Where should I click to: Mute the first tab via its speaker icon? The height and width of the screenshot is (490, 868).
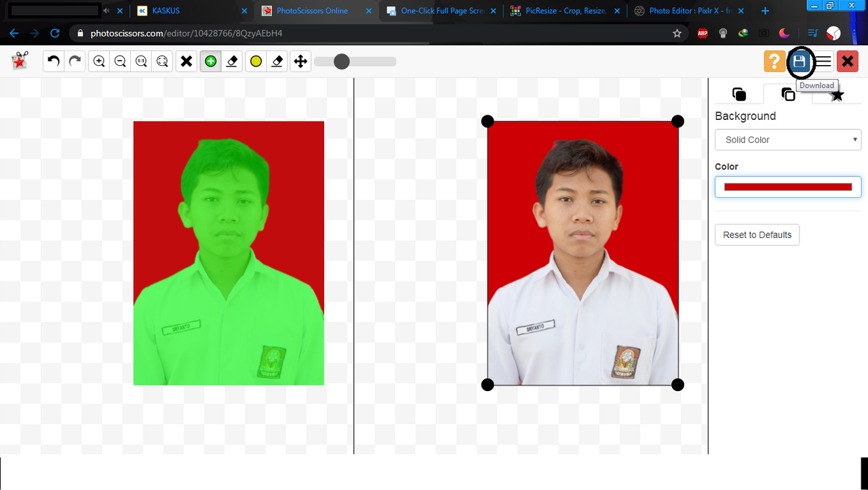click(x=108, y=11)
